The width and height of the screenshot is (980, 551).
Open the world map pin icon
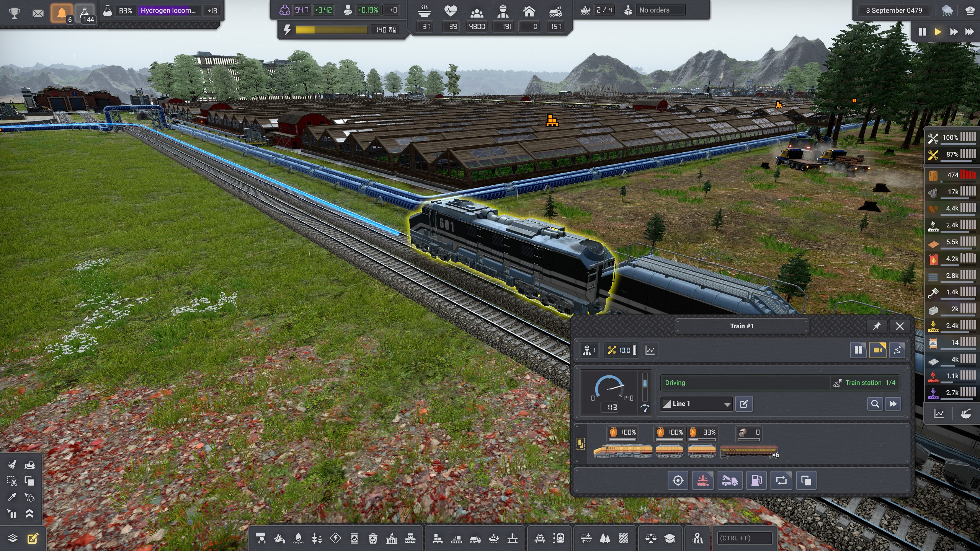697,538
